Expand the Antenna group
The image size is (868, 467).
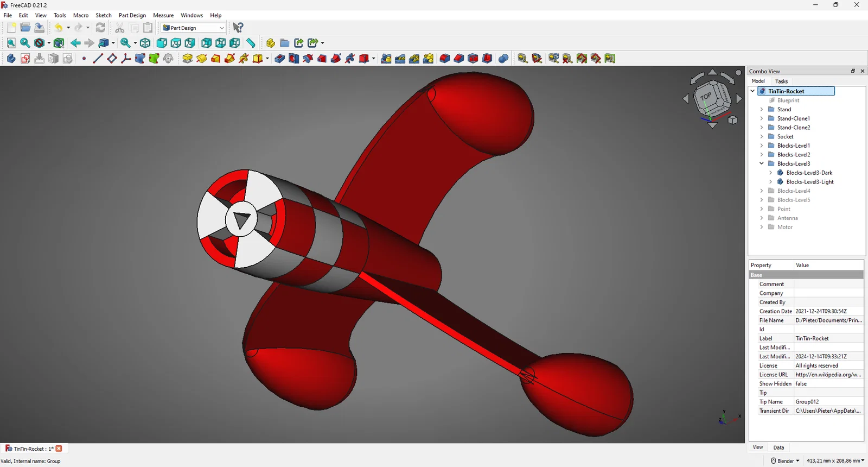coord(762,218)
